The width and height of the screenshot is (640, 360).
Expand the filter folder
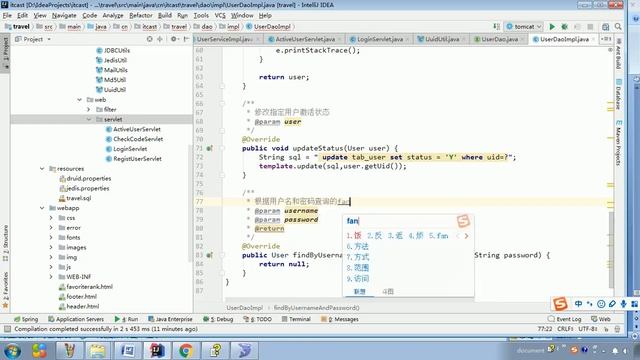[89, 109]
